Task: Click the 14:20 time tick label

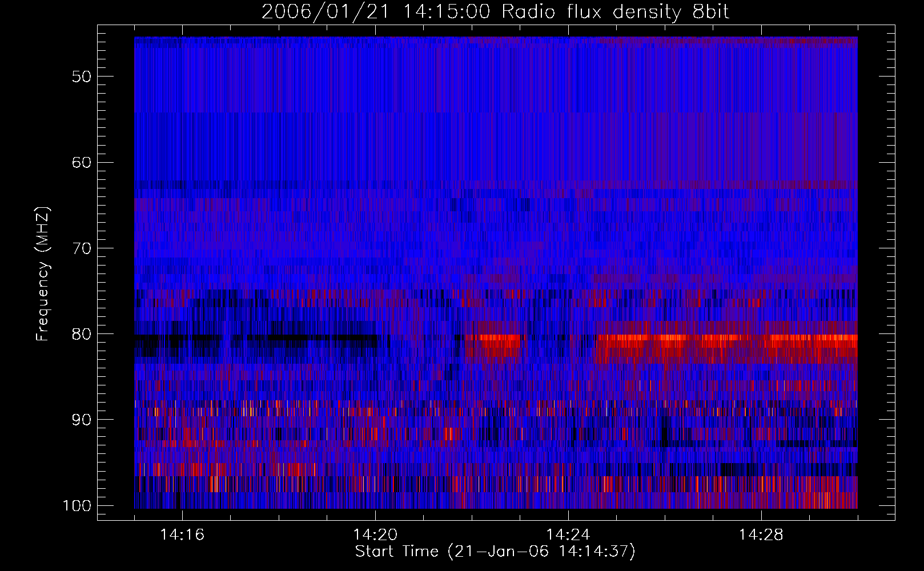Action: (x=375, y=535)
